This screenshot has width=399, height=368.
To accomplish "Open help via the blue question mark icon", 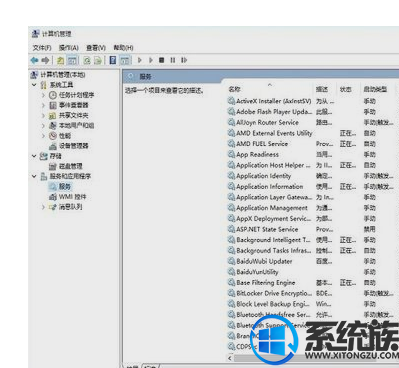I will point(113,60).
